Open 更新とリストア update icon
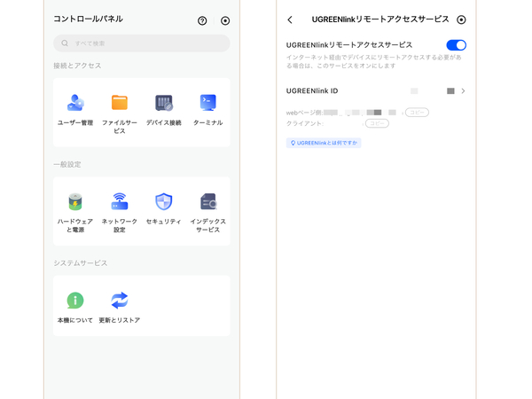The height and width of the screenshot is (399, 532). click(x=120, y=301)
